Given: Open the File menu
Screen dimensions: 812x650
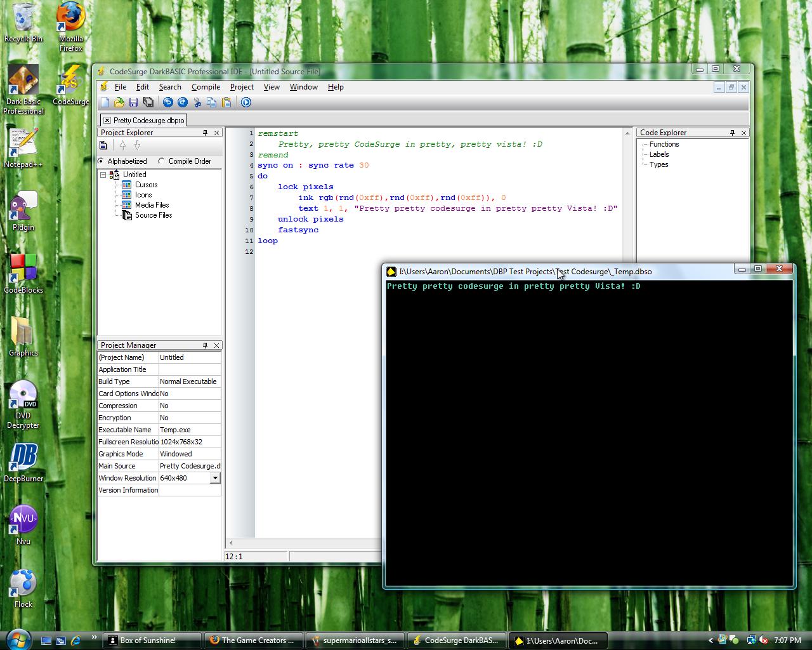Looking at the screenshot, I should 121,87.
